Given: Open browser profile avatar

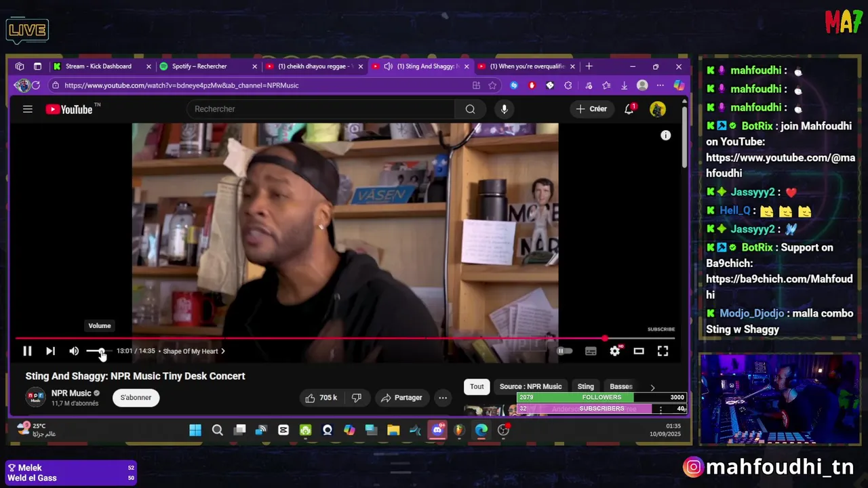Looking at the screenshot, I should (x=642, y=85).
